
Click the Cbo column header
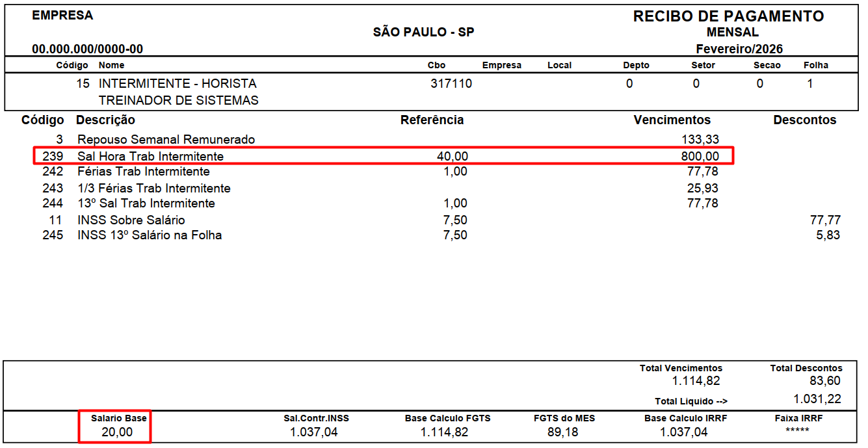[436, 65]
